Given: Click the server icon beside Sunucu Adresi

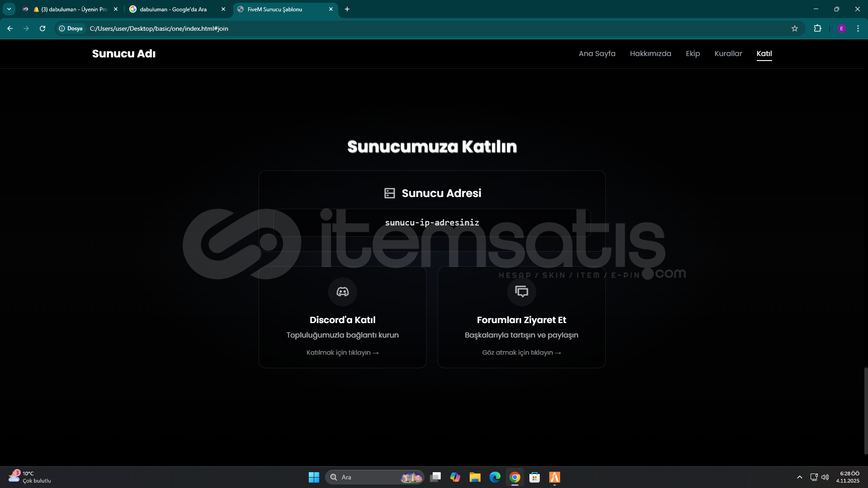Looking at the screenshot, I should tap(389, 193).
